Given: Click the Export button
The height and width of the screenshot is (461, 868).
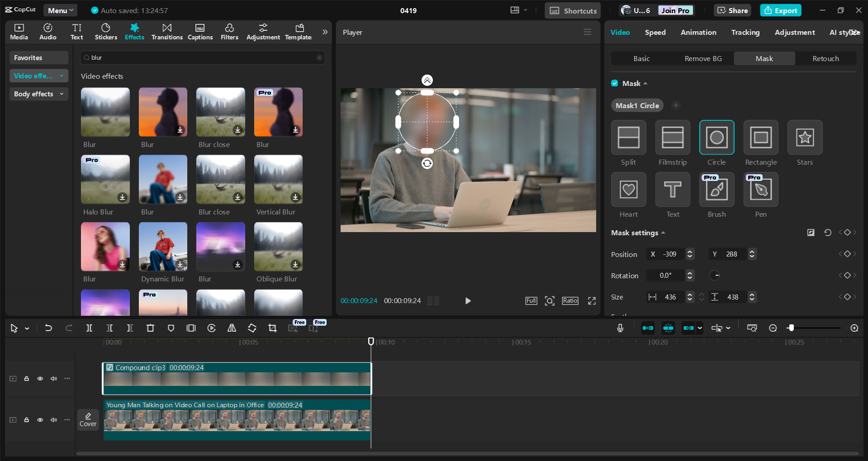Looking at the screenshot, I should [781, 10].
